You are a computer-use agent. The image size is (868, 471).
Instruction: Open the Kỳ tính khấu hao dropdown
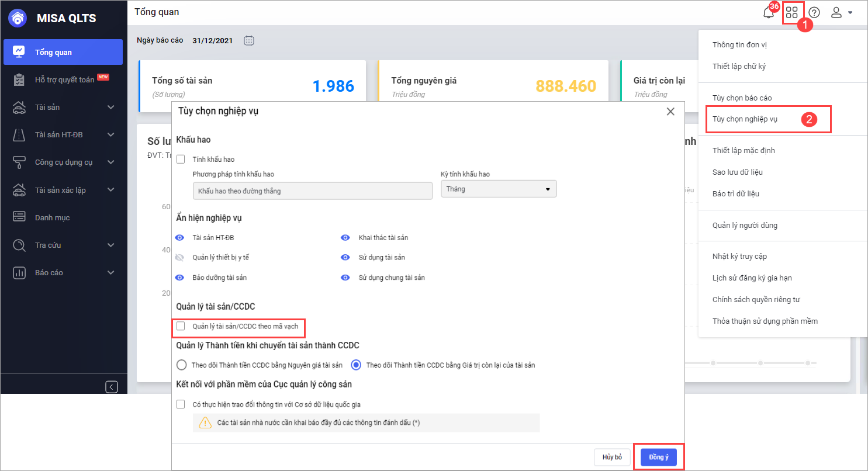[x=498, y=189]
